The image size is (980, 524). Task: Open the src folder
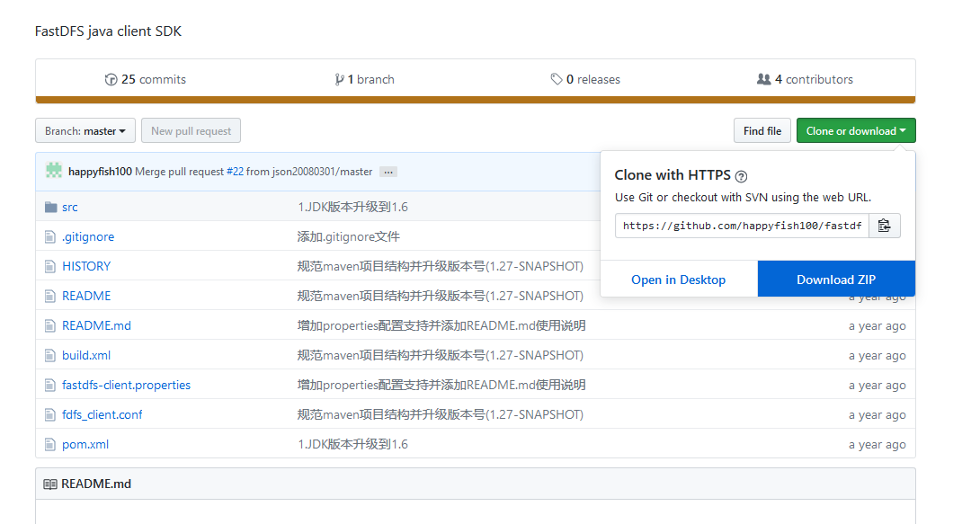(70, 207)
